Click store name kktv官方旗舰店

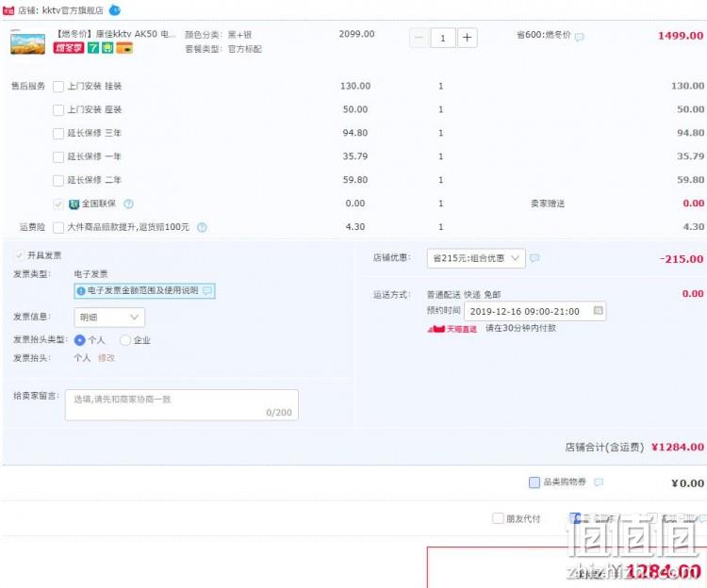tap(73, 10)
